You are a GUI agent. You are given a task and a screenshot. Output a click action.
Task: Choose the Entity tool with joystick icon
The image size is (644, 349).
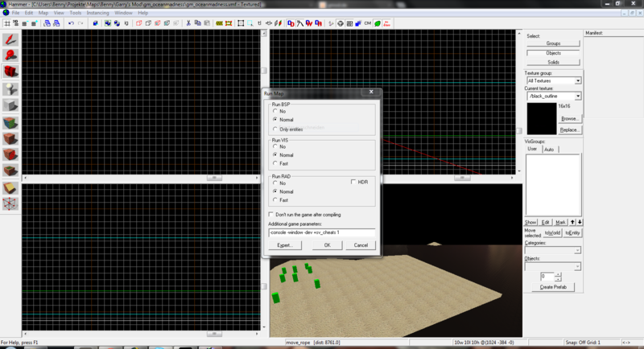[x=10, y=89]
